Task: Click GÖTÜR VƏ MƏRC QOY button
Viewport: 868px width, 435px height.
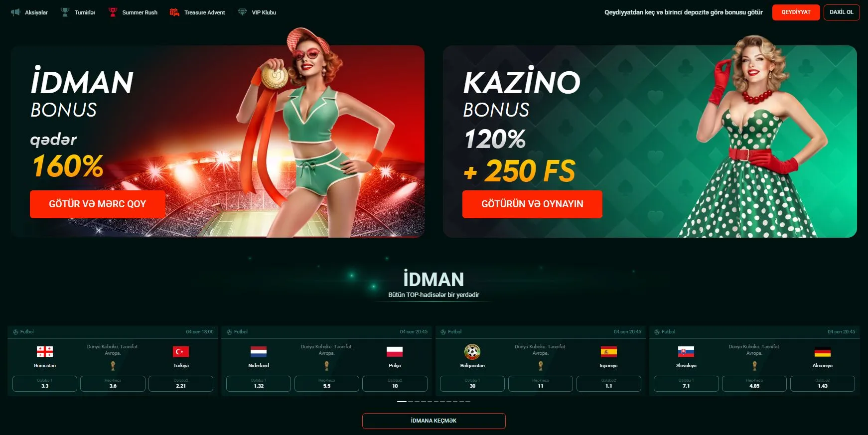Action: point(97,204)
